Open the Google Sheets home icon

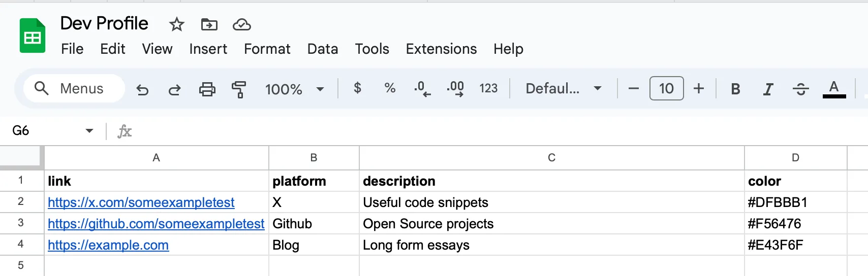tap(33, 36)
